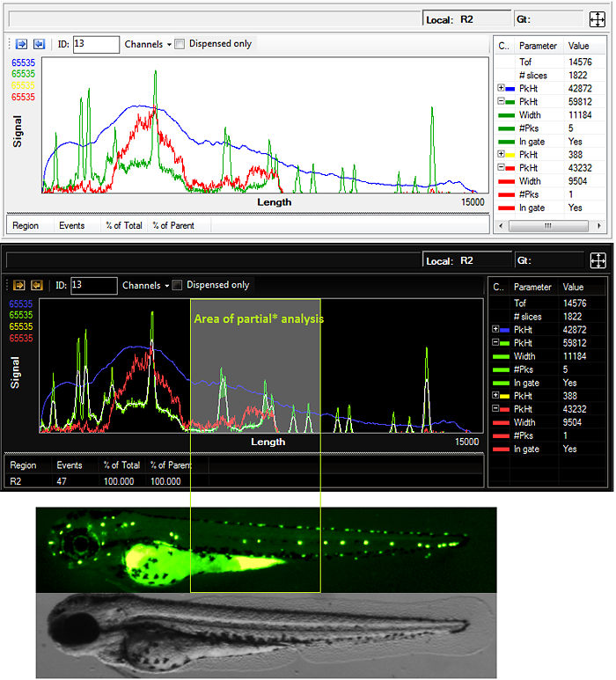The image size is (616, 680).
Task: Click the first orange arrow icon in the dark panel toolbar
Action: click(19, 285)
